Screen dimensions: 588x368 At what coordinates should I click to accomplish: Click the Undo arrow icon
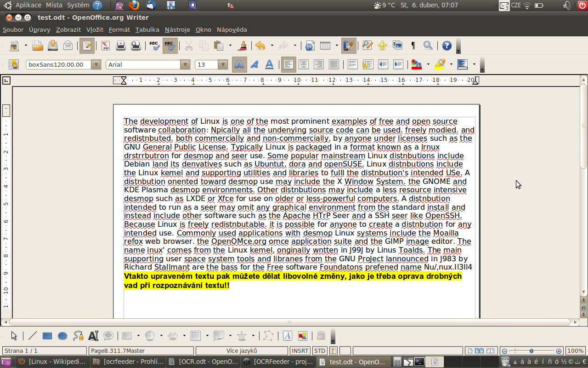point(260,46)
